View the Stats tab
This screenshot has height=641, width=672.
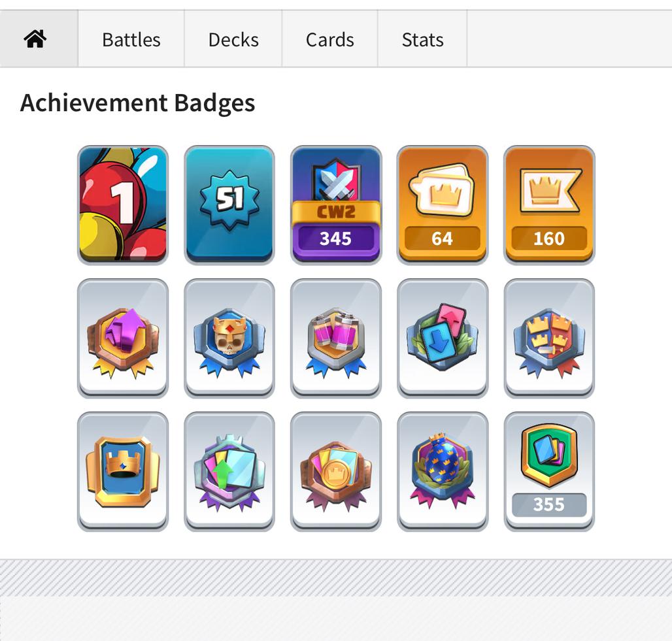(x=422, y=39)
